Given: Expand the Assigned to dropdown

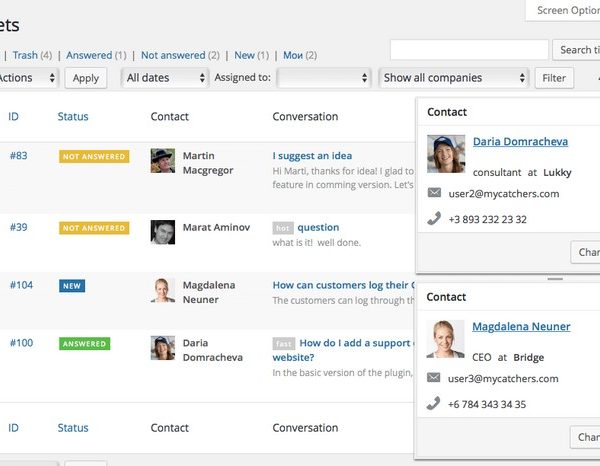Looking at the screenshot, I should pyautogui.click(x=325, y=78).
